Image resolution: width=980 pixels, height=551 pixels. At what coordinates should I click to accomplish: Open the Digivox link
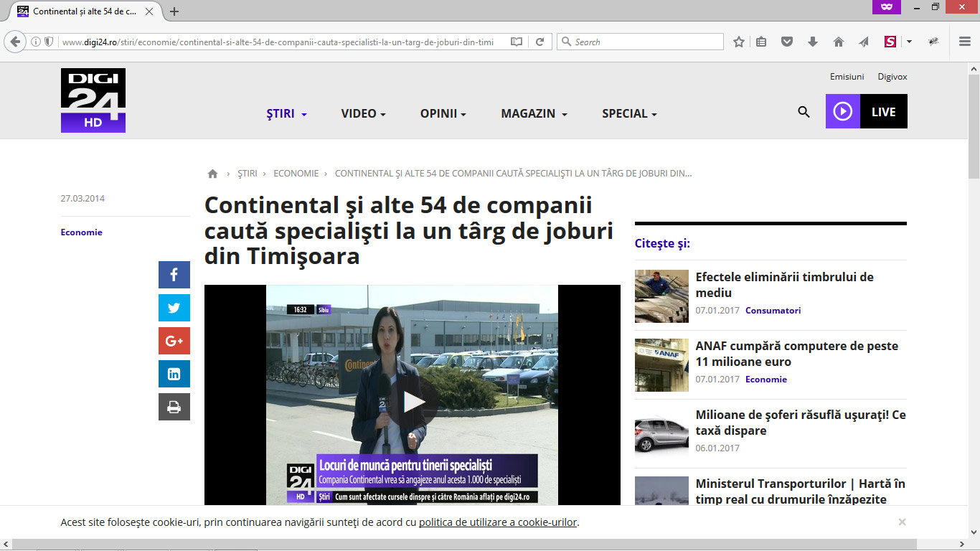(892, 77)
